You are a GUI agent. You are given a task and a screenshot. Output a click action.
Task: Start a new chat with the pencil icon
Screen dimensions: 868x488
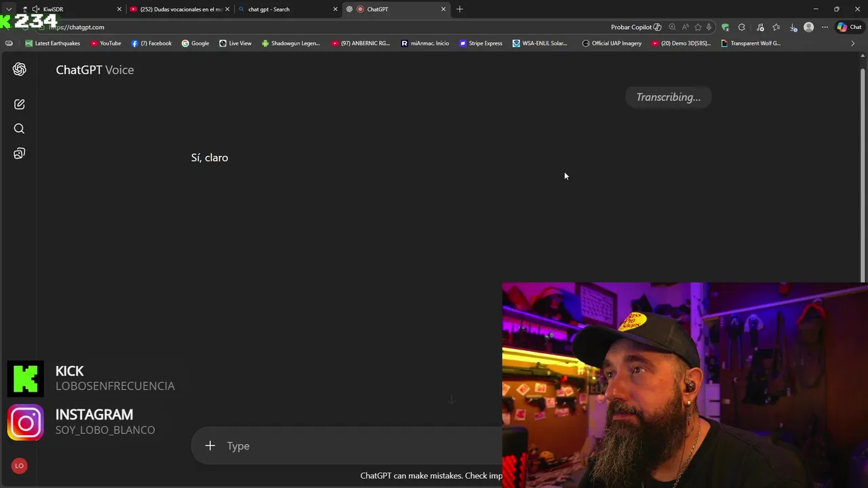(19, 104)
